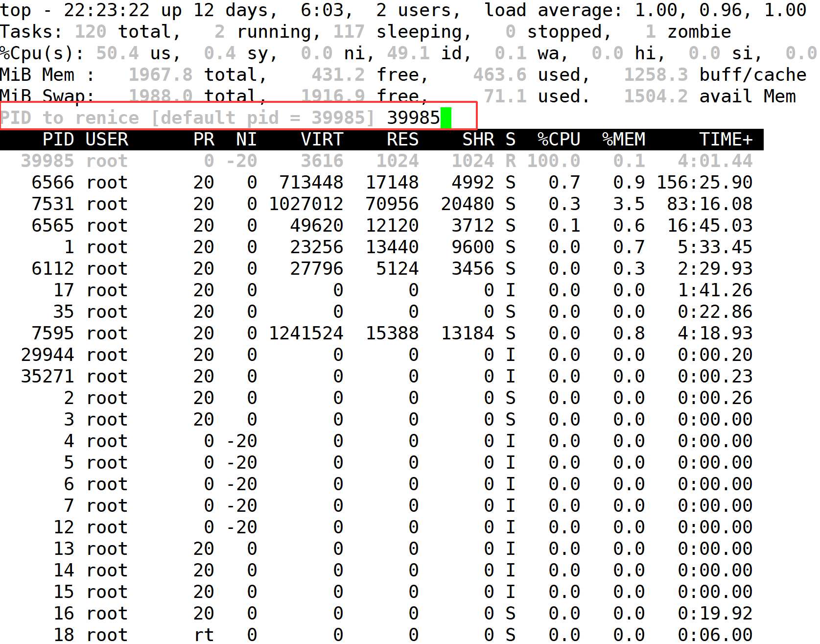Click the 83:16.08 time value
Viewport: 820px width, 644px height.
coord(709,204)
